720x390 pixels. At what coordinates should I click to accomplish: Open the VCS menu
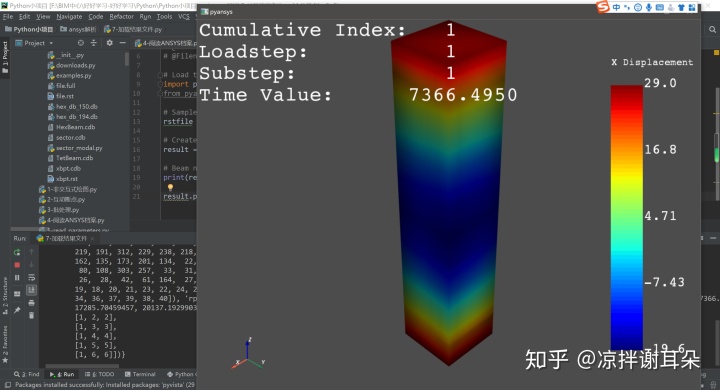click(x=184, y=17)
